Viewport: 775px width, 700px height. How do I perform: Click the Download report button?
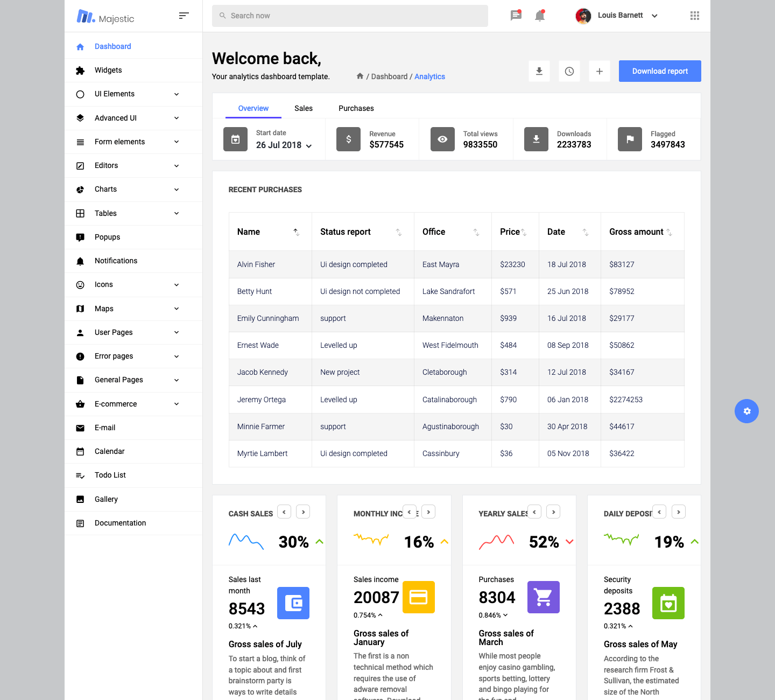coord(659,71)
